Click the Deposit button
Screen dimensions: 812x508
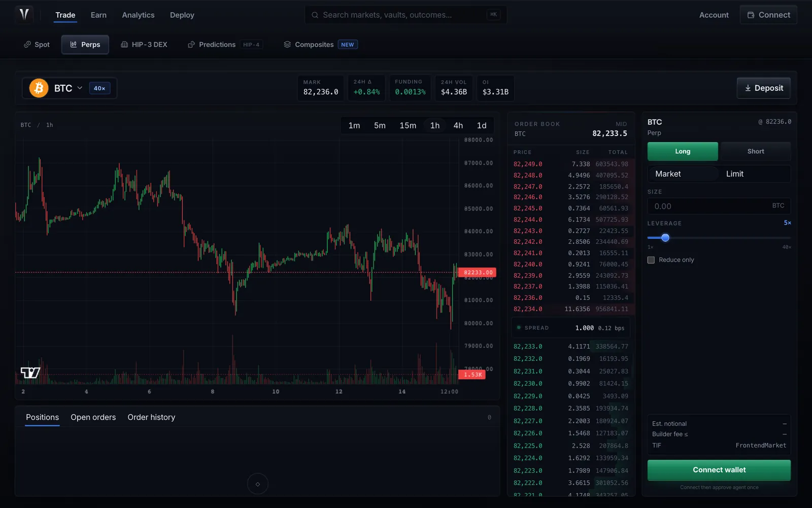pos(763,88)
